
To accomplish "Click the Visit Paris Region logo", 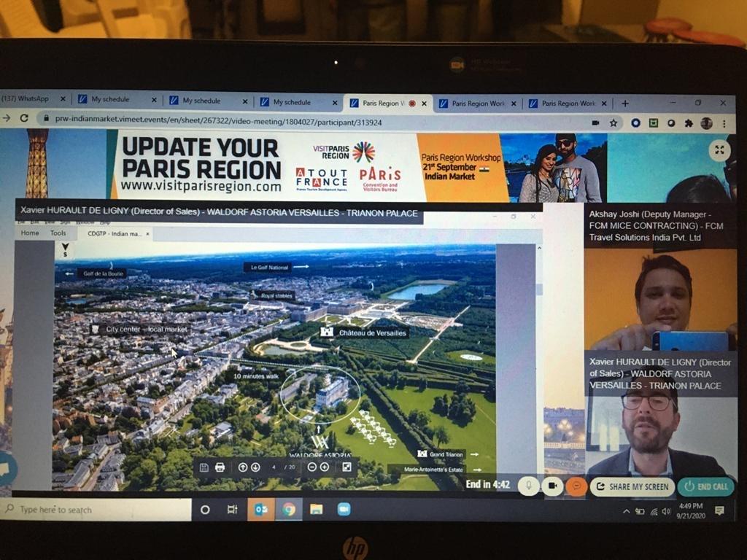I will pyautogui.click(x=344, y=152).
